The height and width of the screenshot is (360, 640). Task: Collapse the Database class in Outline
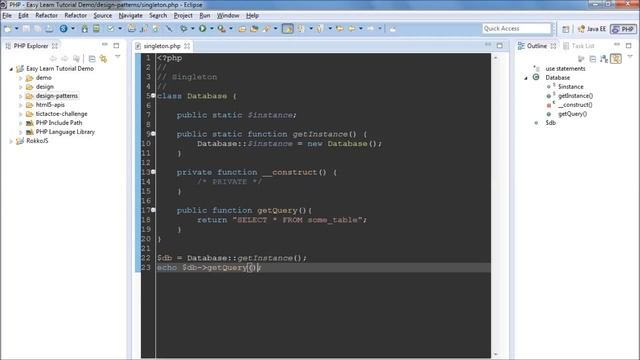pyautogui.click(x=526, y=78)
